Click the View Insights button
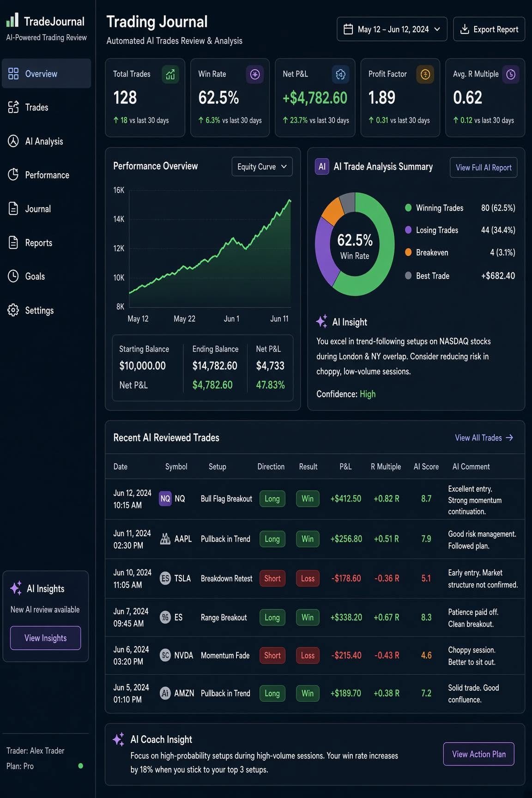Viewport: 532px width, 798px height. [45, 638]
